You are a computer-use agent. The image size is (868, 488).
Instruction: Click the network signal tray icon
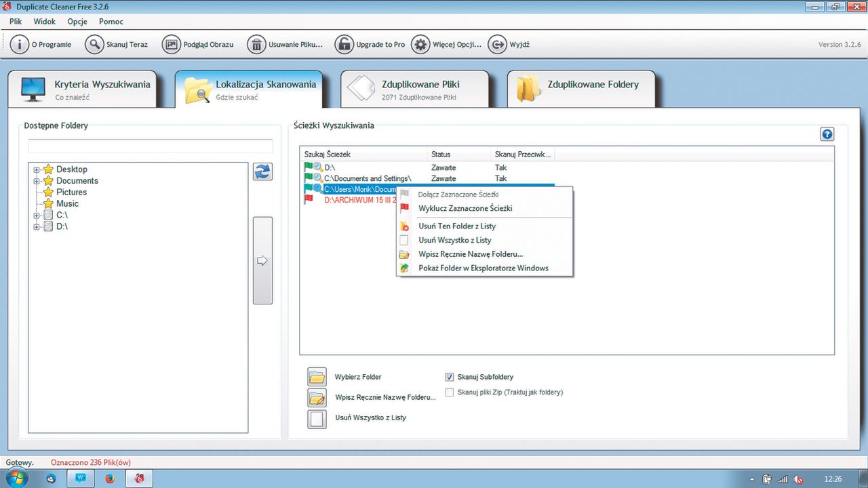783,479
